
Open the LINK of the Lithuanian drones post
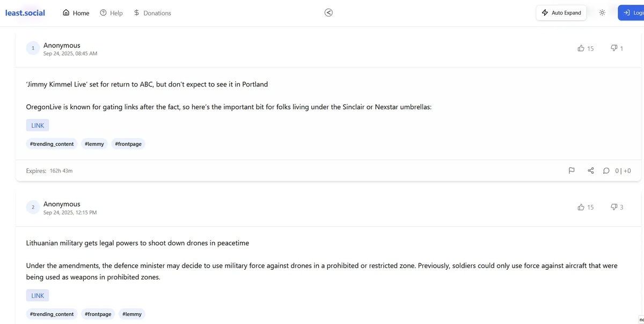[38, 296]
